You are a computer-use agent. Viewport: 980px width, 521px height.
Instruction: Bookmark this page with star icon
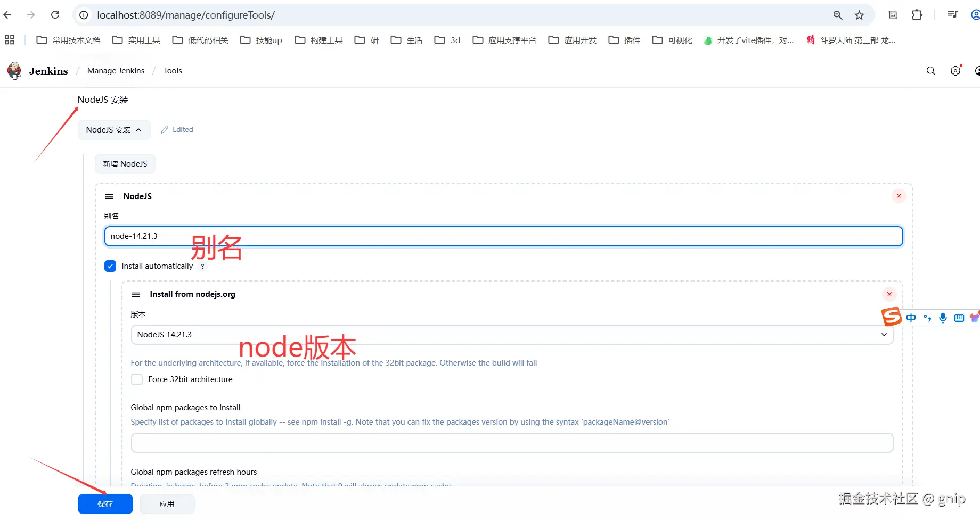(x=859, y=15)
